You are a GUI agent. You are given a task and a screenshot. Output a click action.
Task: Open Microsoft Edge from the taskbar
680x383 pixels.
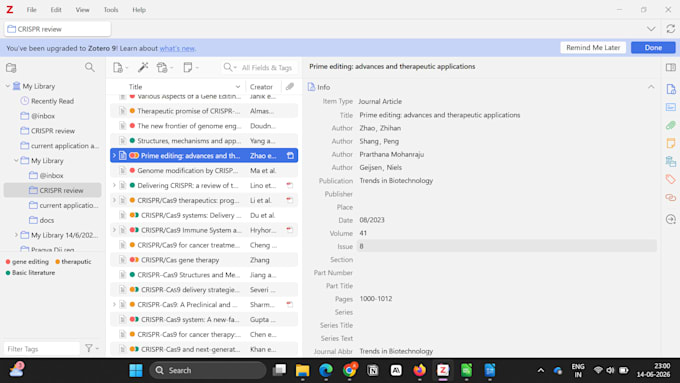tap(326, 370)
